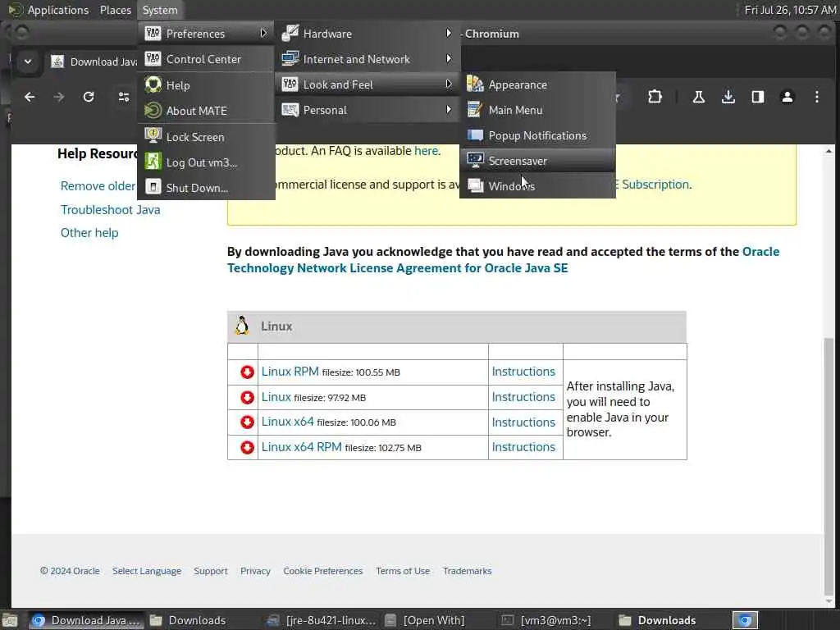Select Shut Down from System menu
The image size is (840, 630).
coord(206,188)
